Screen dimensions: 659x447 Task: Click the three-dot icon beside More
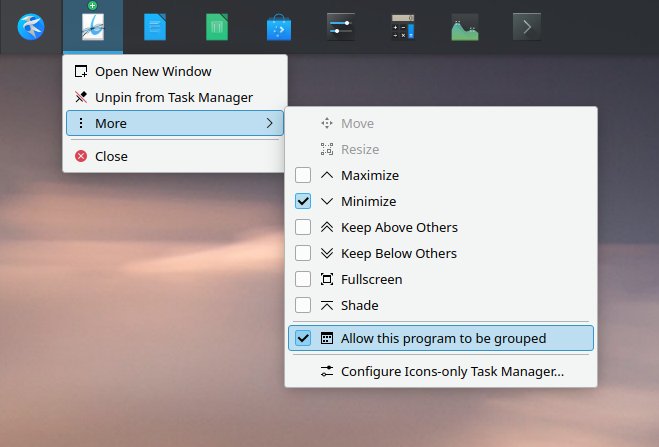tap(81, 123)
